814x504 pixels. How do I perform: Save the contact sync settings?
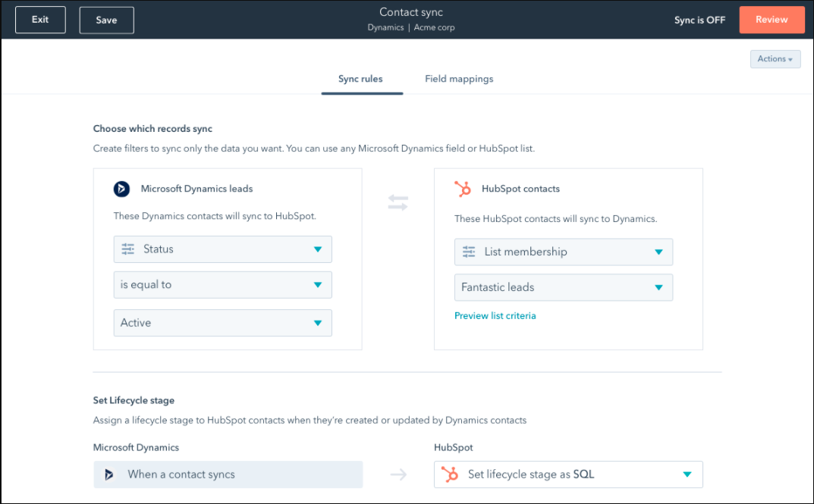pyautogui.click(x=106, y=20)
